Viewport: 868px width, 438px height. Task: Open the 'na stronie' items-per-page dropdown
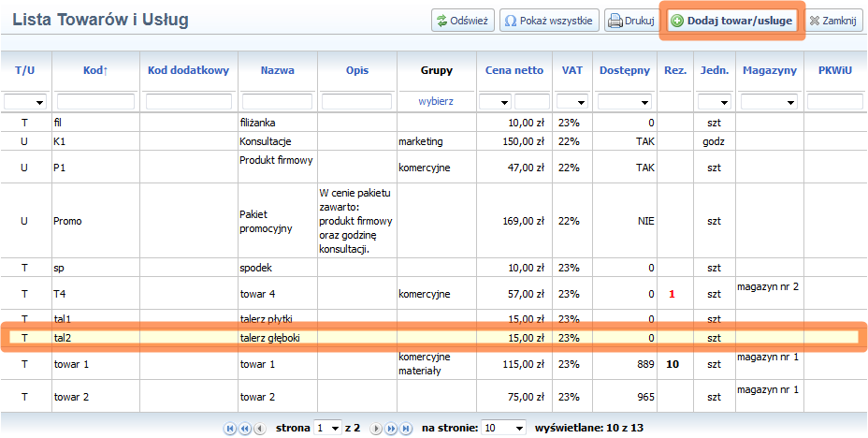[504, 428]
